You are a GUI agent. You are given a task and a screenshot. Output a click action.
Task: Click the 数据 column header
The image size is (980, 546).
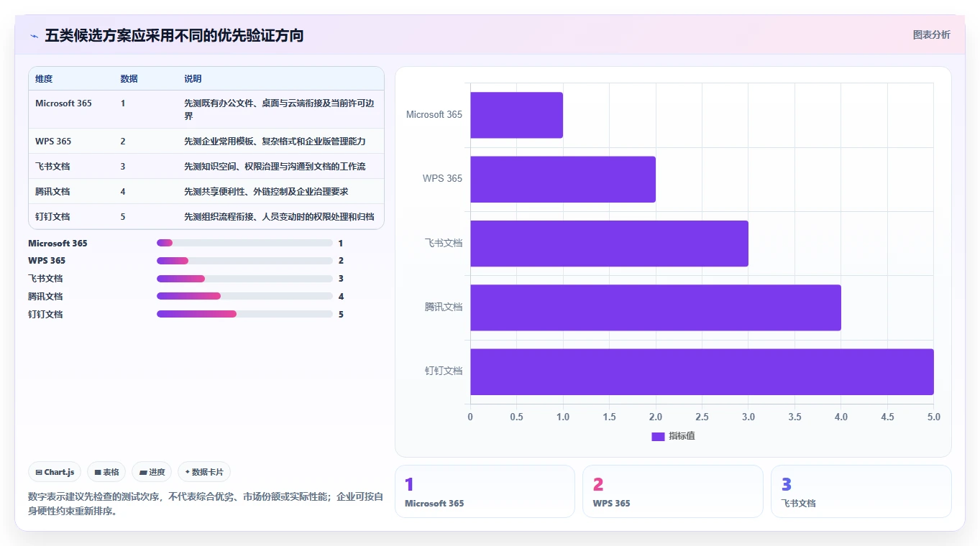click(x=129, y=79)
